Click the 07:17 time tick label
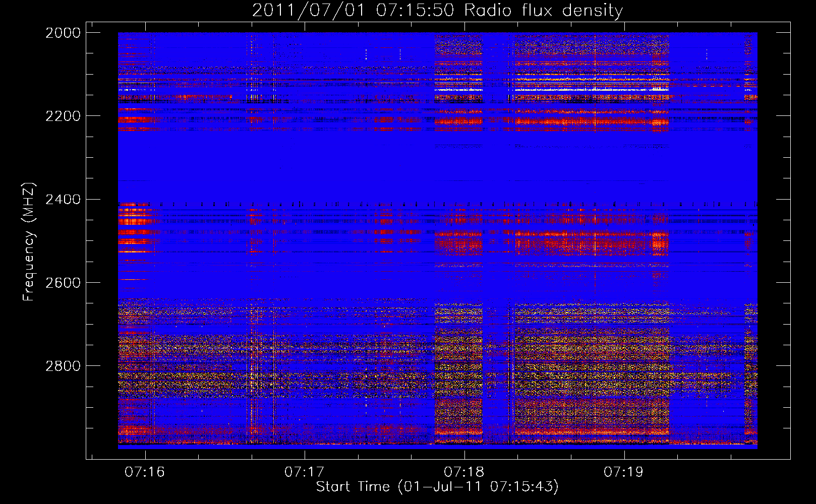Viewport: 816px width, 504px height. pos(304,472)
